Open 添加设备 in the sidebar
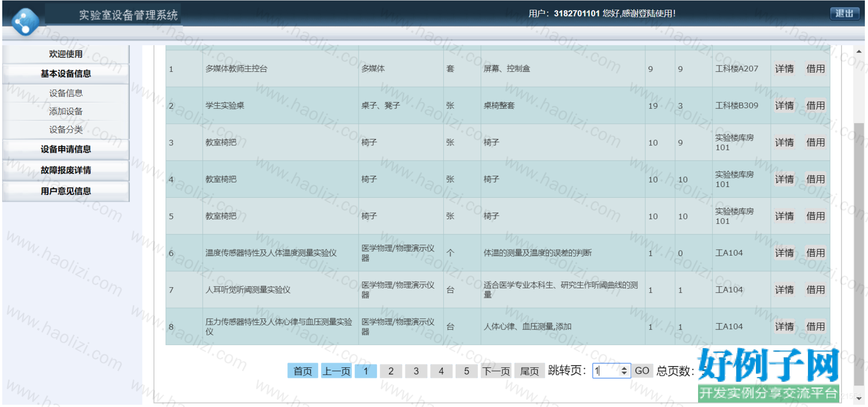 [x=65, y=112]
